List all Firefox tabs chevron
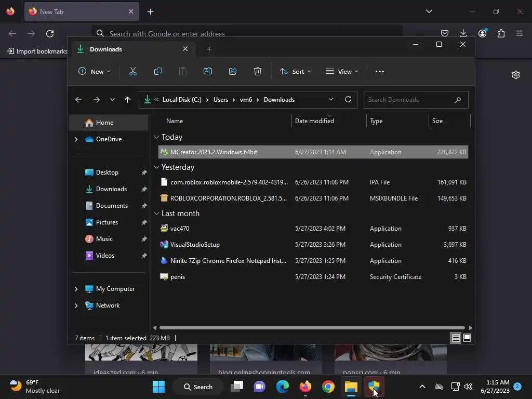 pos(429,11)
